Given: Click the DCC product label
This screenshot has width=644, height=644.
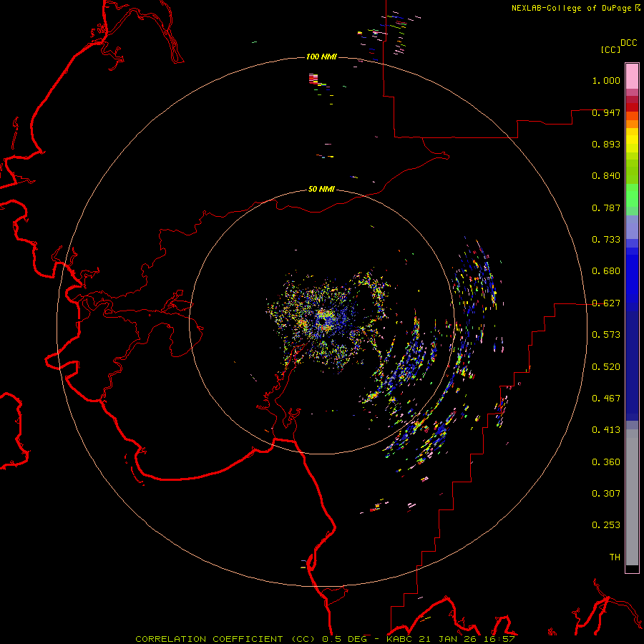Looking at the screenshot, I should (629, 43).
